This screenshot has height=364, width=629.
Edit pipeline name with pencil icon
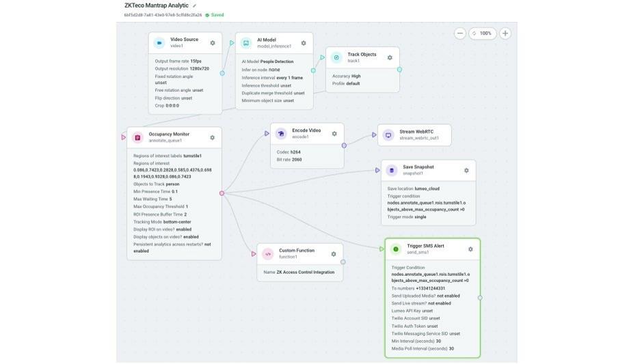click(195, 5)
